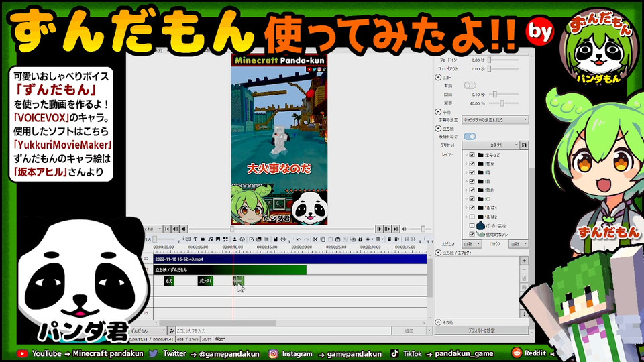
Task: Undo last action with the undo arrow
Action: coord(299,239)
